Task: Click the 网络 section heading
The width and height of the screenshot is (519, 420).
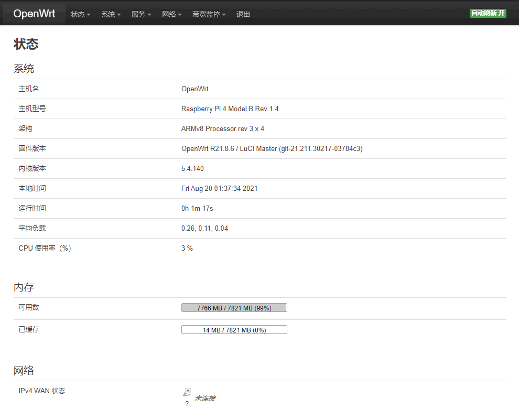Action: [24, 371]
